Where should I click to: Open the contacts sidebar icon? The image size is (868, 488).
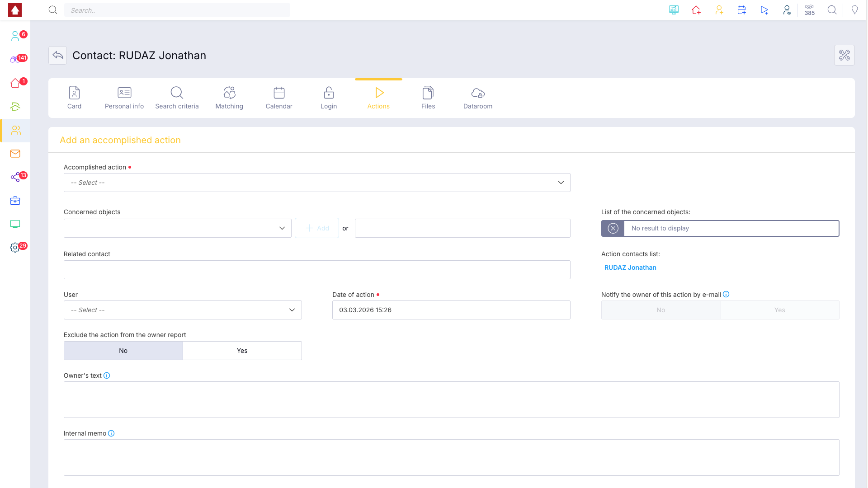click(x=15, y=130)
